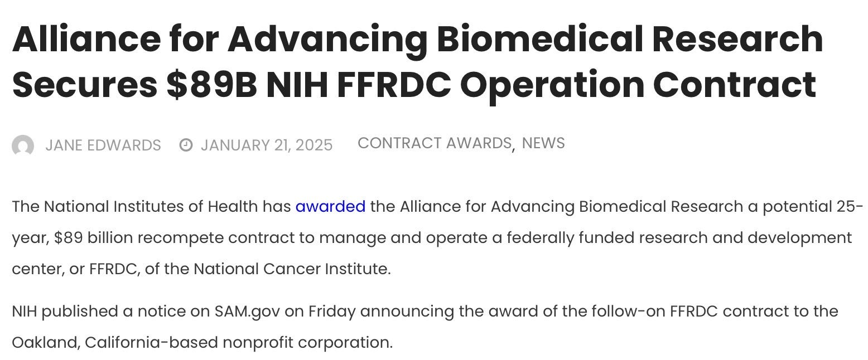Click "$89B" in the article headline
The image size is (868, 360).
point(211,85)
